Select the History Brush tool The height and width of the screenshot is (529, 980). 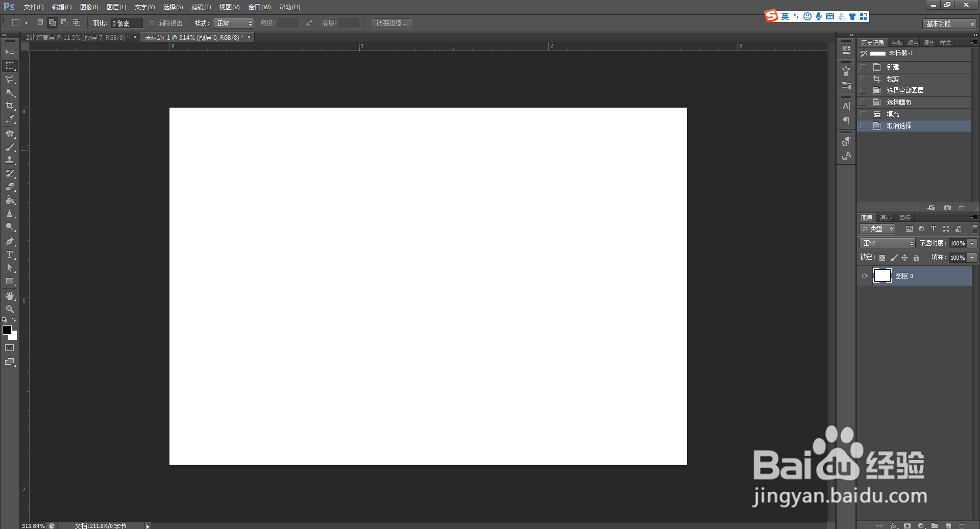[x=10, y=173]
